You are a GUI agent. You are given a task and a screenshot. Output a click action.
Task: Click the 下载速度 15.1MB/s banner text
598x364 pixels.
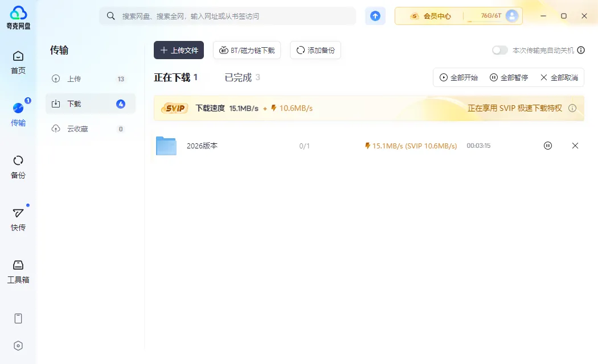coord(227,108)
